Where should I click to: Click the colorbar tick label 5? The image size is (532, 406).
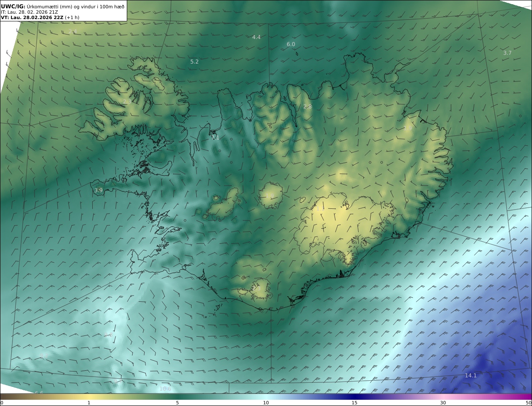[177, 403]
